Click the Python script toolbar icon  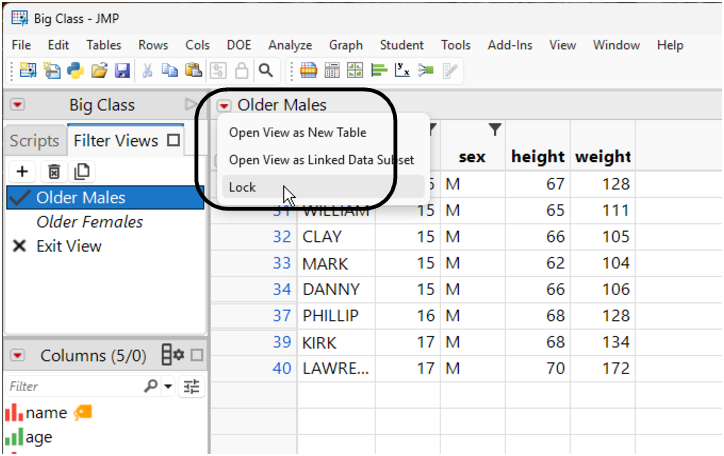click(77, 70)
